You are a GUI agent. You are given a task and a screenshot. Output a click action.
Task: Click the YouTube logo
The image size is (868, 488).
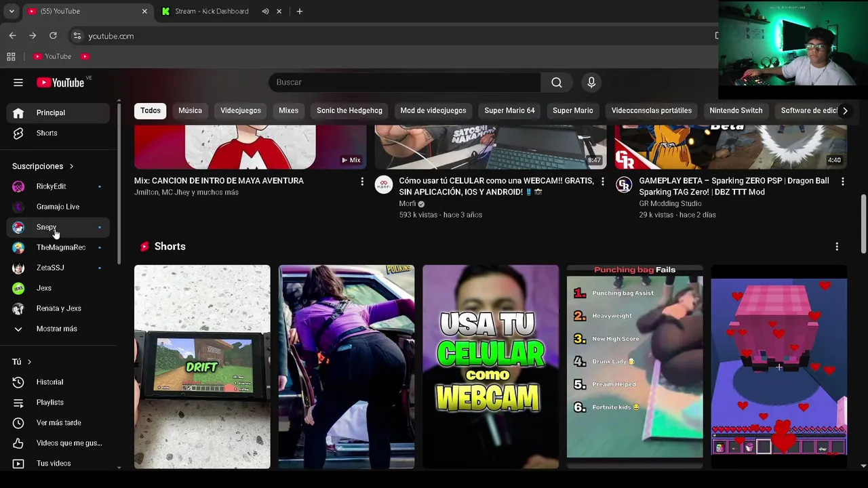61,83
